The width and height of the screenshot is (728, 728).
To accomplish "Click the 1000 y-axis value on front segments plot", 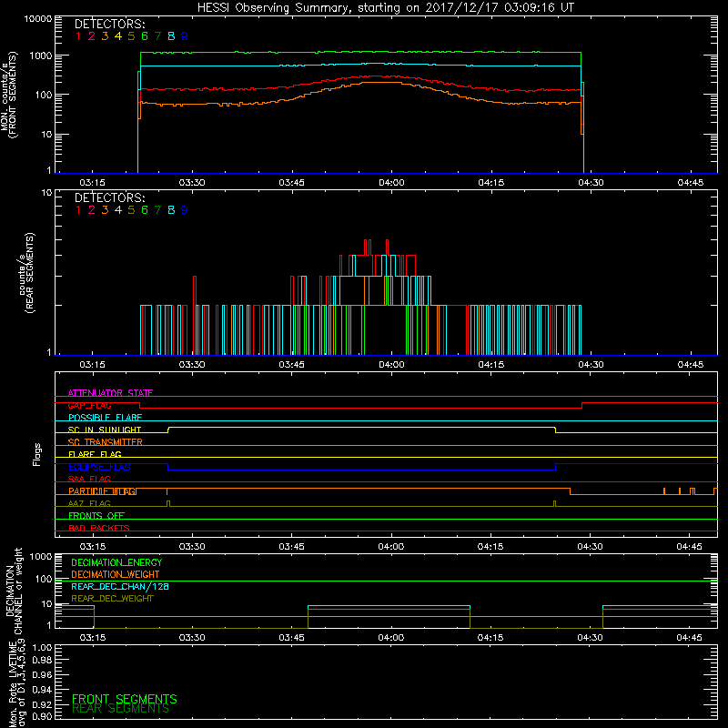I will [x=41, y=56].
